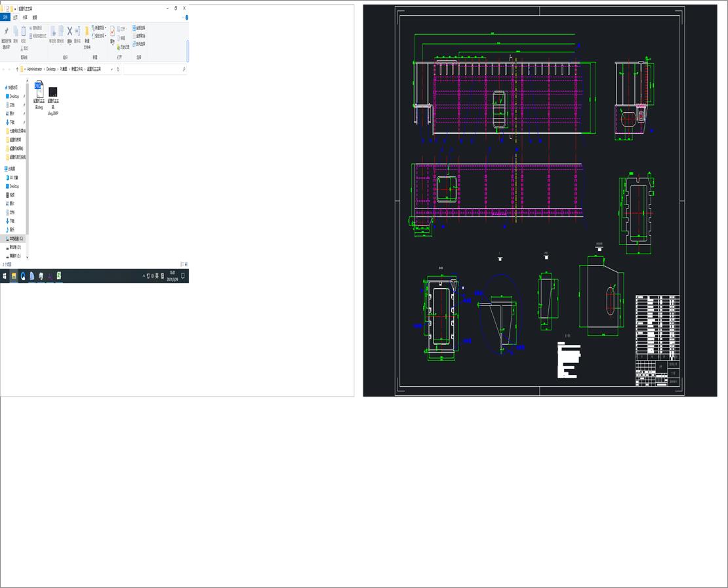Go up one folder with the up arrow
Screen dimensions: 728x588
pos(17,69)
